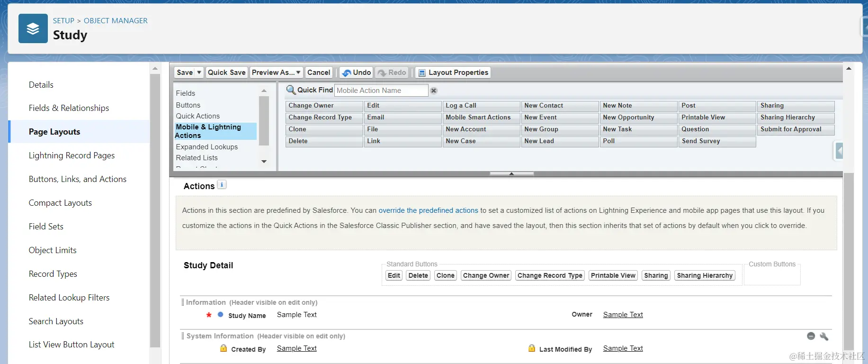The height and width of the screenshot is (364, 868).
Task: Redo the layout change
Action: pyautogui.click(x=392, y=73)
